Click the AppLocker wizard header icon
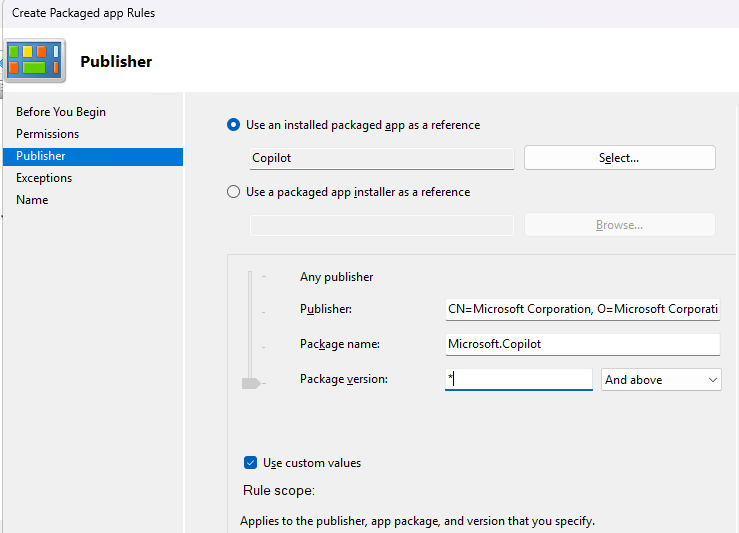739x533 pixels. click(x=35, y=60)
